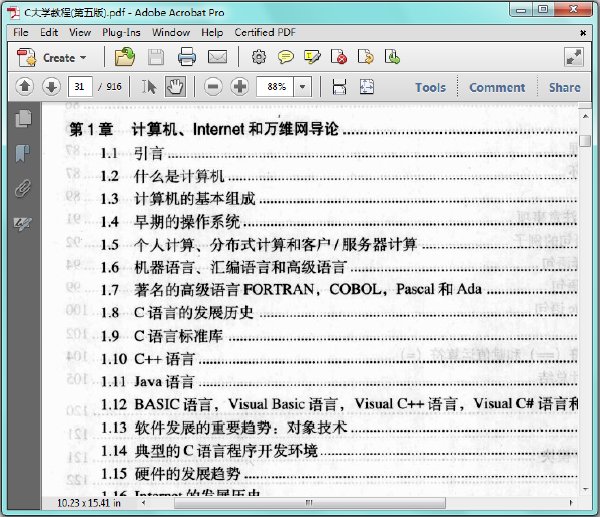The image size is (600, 517).
Task: Zoom in with the plus button
Action: [x=240, y=87]
